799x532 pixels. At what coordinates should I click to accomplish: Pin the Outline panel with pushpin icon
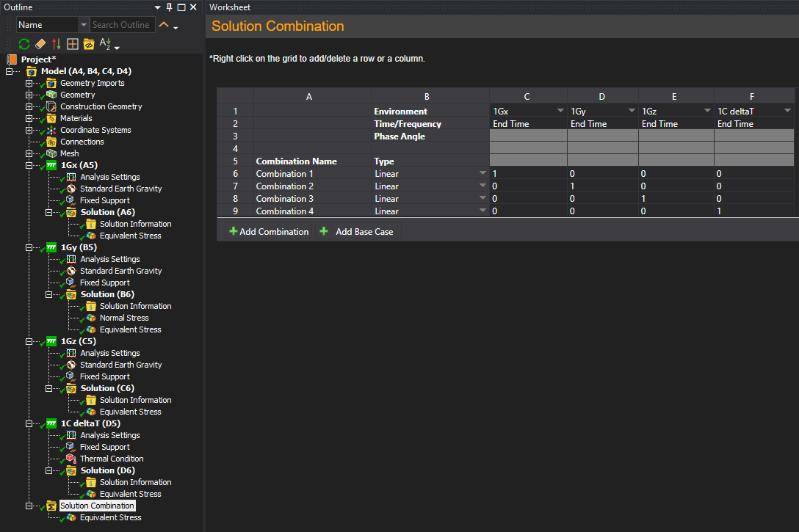pyautogui.click(x=169, y=7)
